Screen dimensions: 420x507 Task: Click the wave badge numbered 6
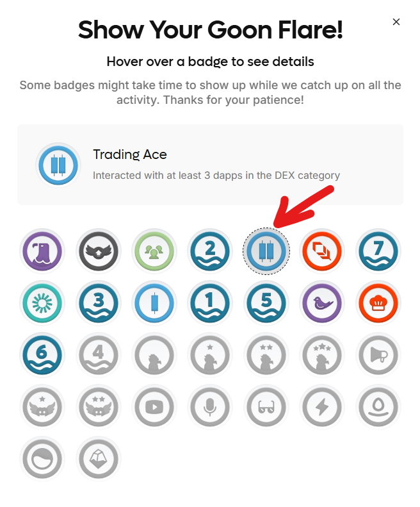[x=42, y=354]
